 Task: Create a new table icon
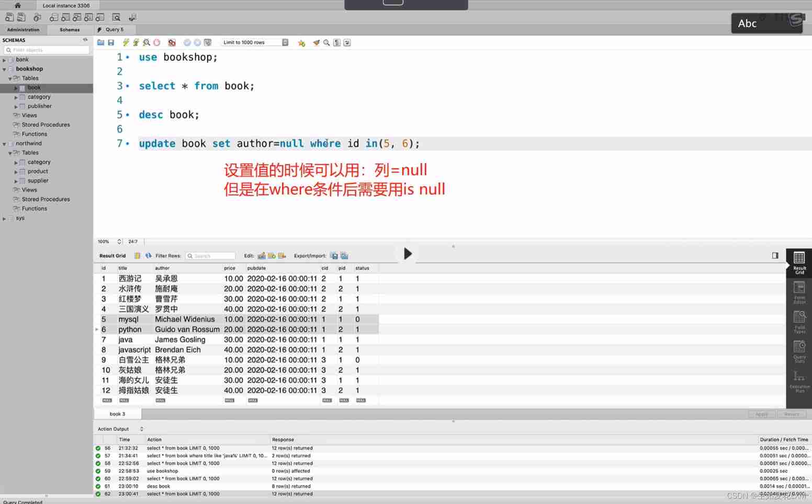click(65, 18)
